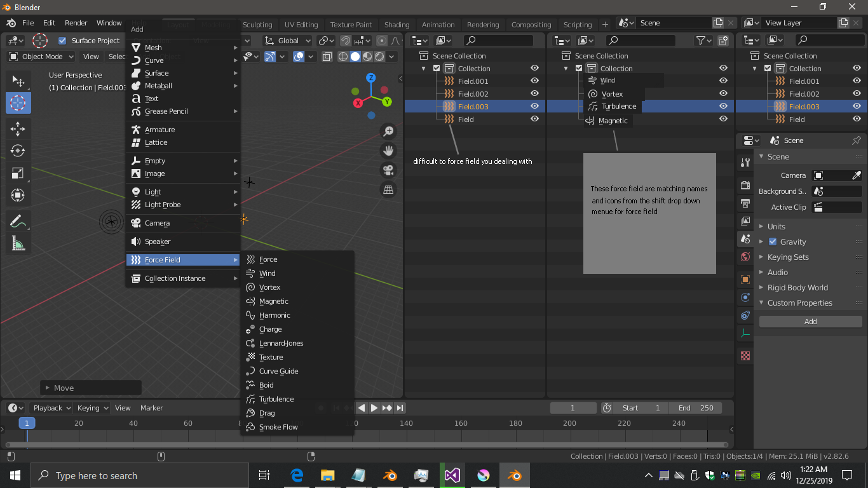The image size is (868, 488).
Task: Activate the Measure ruler tool
Action: click(18, 244)
